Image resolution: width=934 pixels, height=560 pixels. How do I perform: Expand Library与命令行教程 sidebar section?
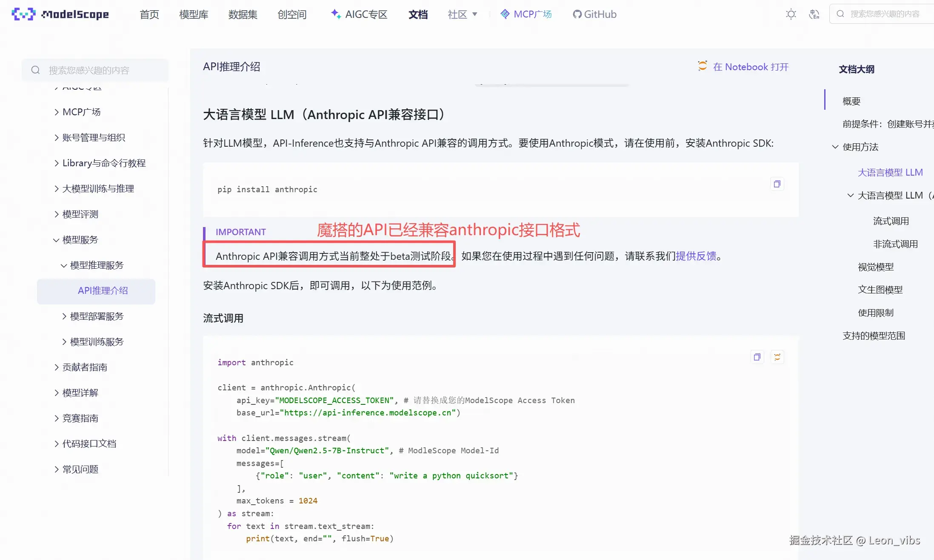click(100, 163)
